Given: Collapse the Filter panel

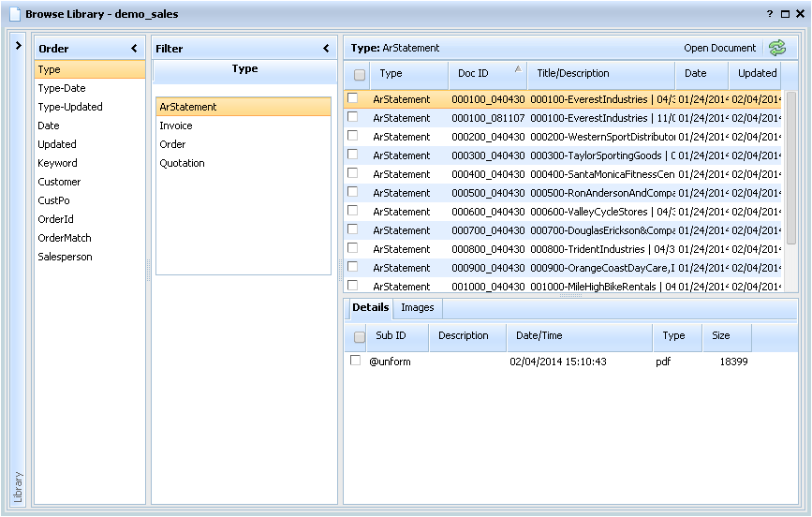Looking at the screenshot, I should pyautogui.click(x=326, y=49).
